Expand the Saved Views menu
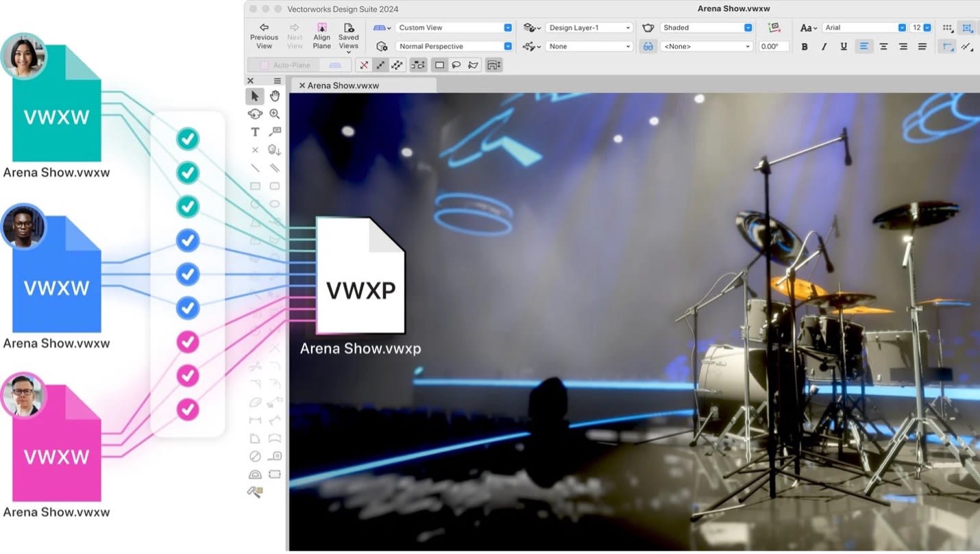Image resolution: width=980 pixels, height=554 pixels. click(349, 38)
